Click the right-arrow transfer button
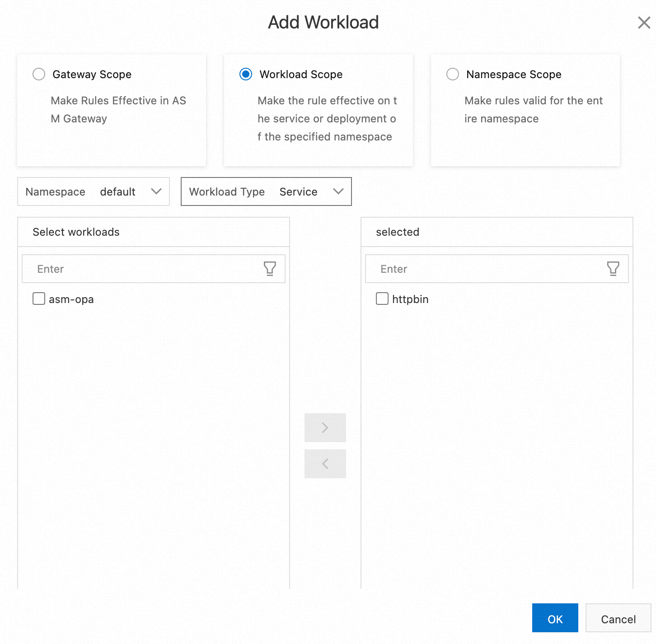 click(325, 428)
